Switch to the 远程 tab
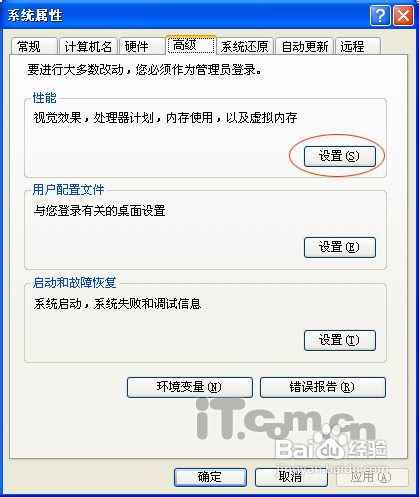 click(x=358, y=46)
